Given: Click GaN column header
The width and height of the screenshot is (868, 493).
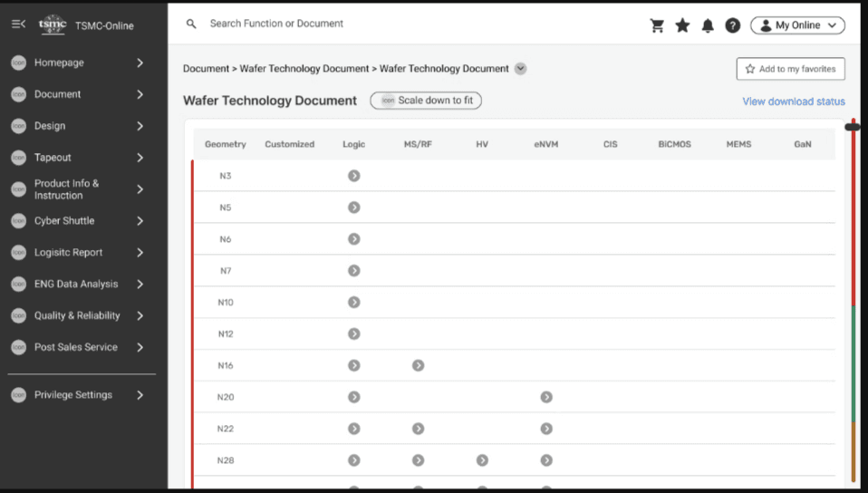Looking at the screenshot, I should 803,144.
